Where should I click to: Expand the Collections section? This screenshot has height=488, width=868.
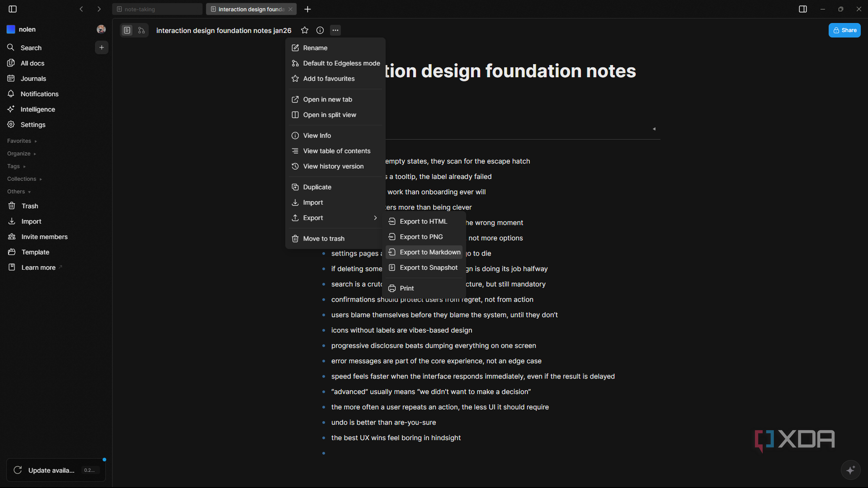tap(25, 179)
